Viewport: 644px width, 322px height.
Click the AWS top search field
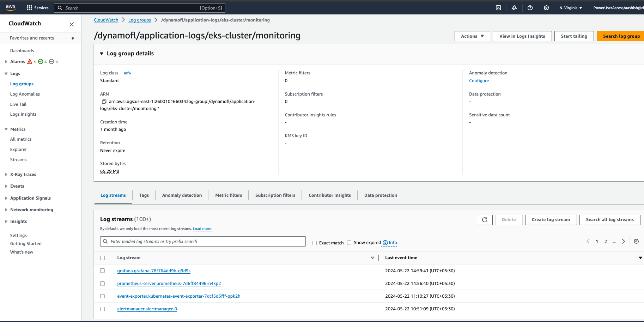click(140, 8)
